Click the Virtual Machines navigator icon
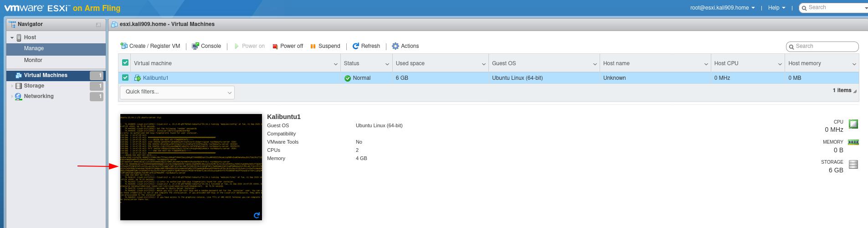Image resolution: width=868 pixels, height=228 pixels. pos(19,75)
